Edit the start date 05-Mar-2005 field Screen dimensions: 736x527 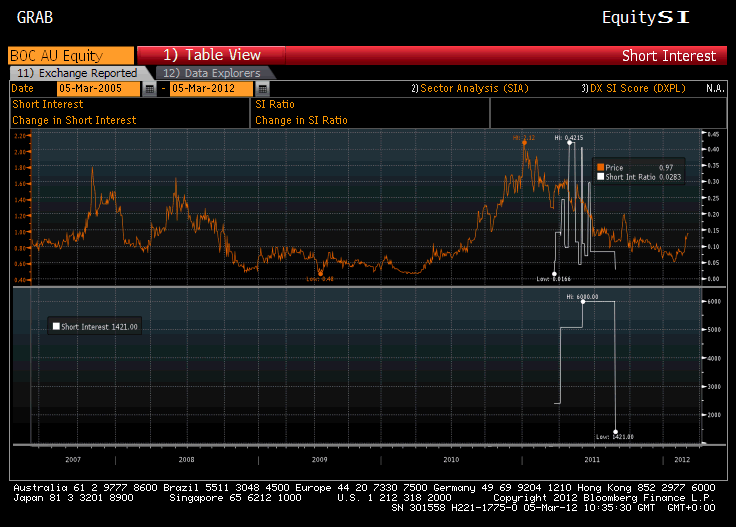98,88
